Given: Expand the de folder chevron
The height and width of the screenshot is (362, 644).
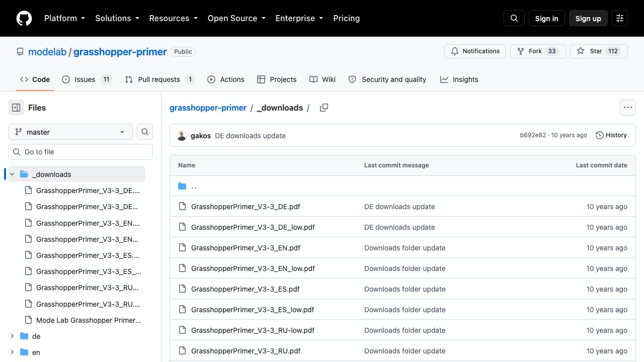Looking at the screenshot, I should (x=12, y=336).
